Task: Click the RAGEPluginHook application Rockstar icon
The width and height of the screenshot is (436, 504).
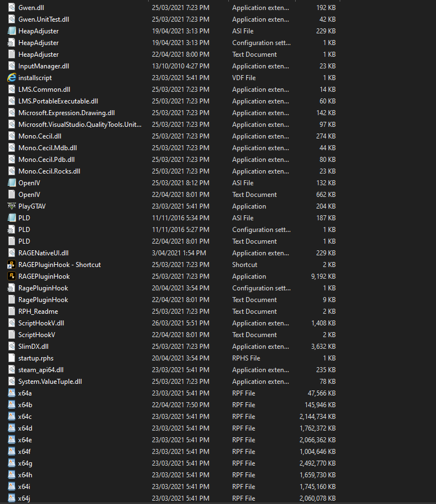Action: click(12, 276)
